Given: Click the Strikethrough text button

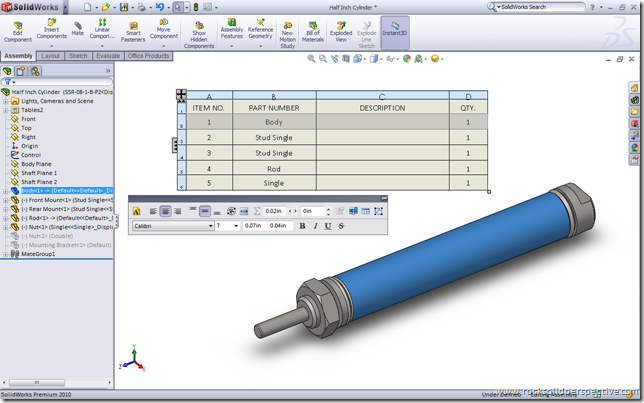Looking at the screenshot, I should [x=341, y=226].
